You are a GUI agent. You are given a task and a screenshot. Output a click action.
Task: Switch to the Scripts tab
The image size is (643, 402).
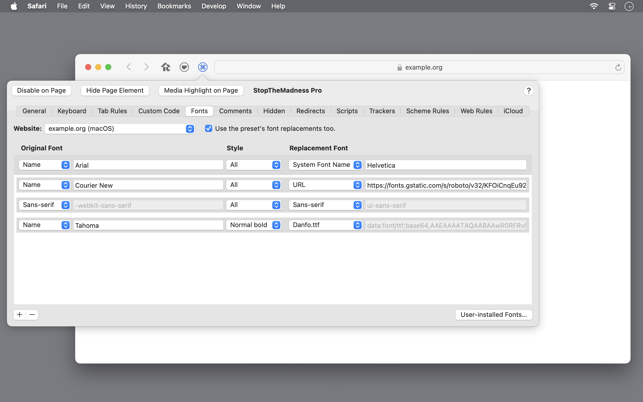pos(347,111)
